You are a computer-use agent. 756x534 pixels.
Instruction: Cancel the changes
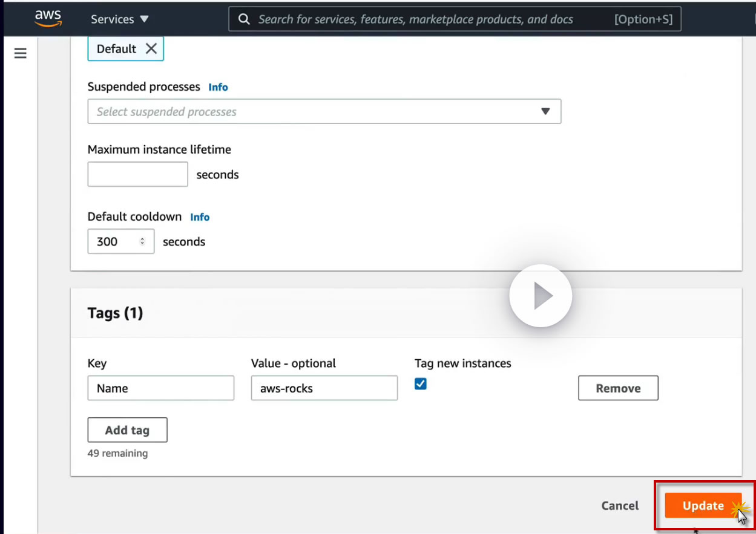[x=620, y=506]
